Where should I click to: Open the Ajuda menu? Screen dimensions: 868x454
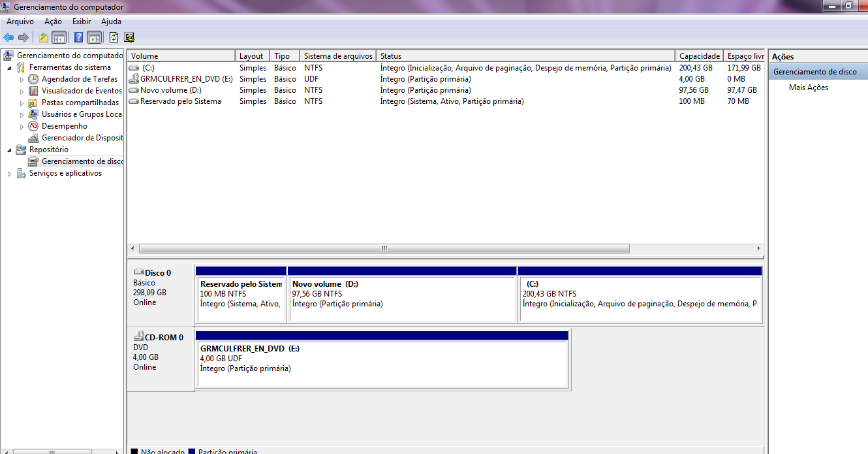112,22
